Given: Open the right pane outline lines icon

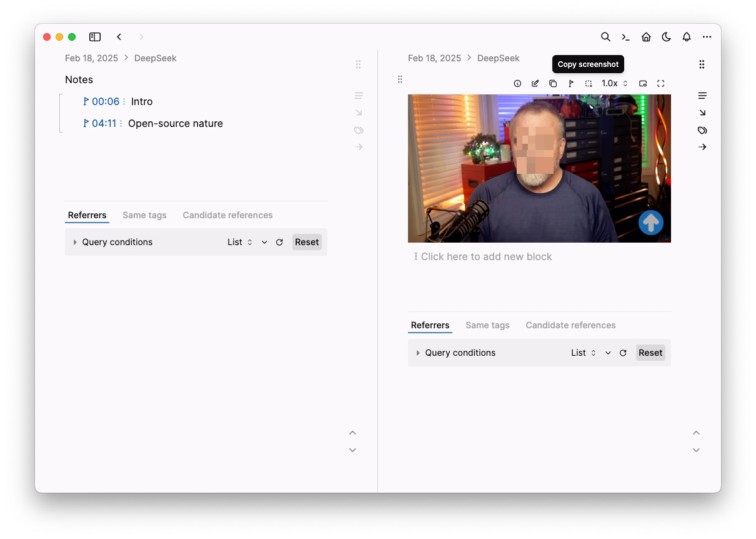Looking at the screenshot, I should pyautogui.click(x=702, y=96).
